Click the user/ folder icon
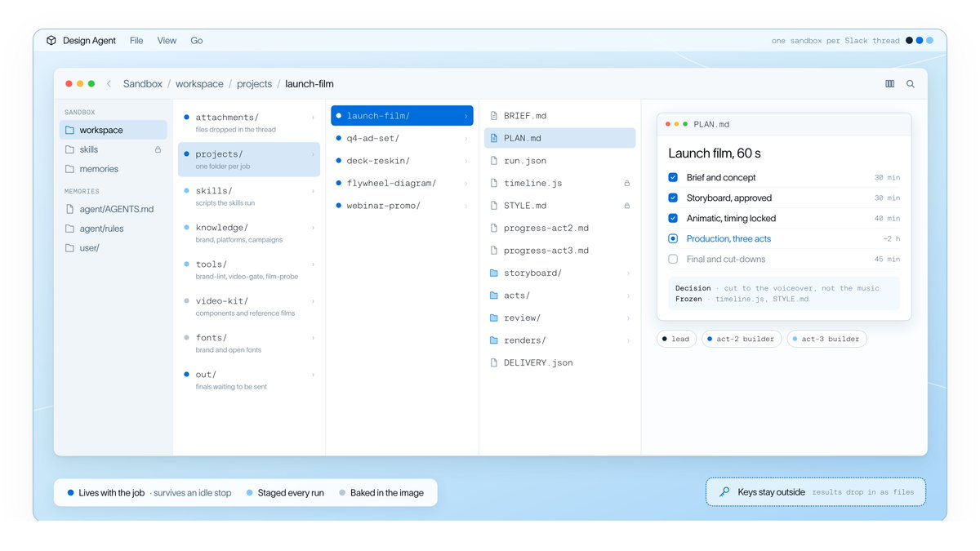The image size is (980, 551). coord(70,248)
